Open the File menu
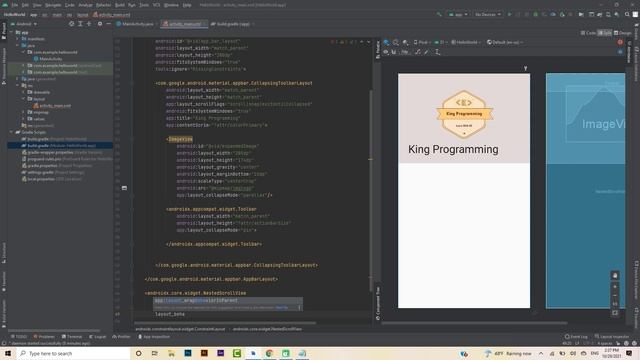 tap(15, 5)
